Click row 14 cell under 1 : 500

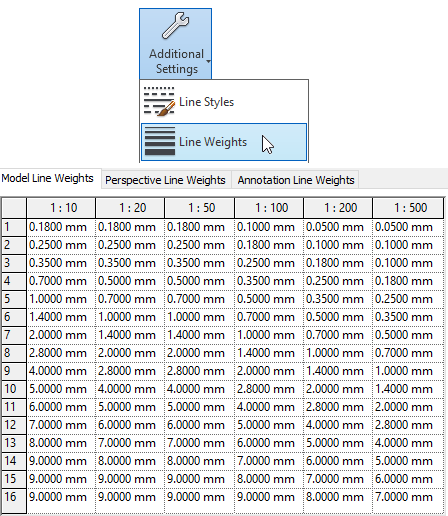tap(408, 461)
